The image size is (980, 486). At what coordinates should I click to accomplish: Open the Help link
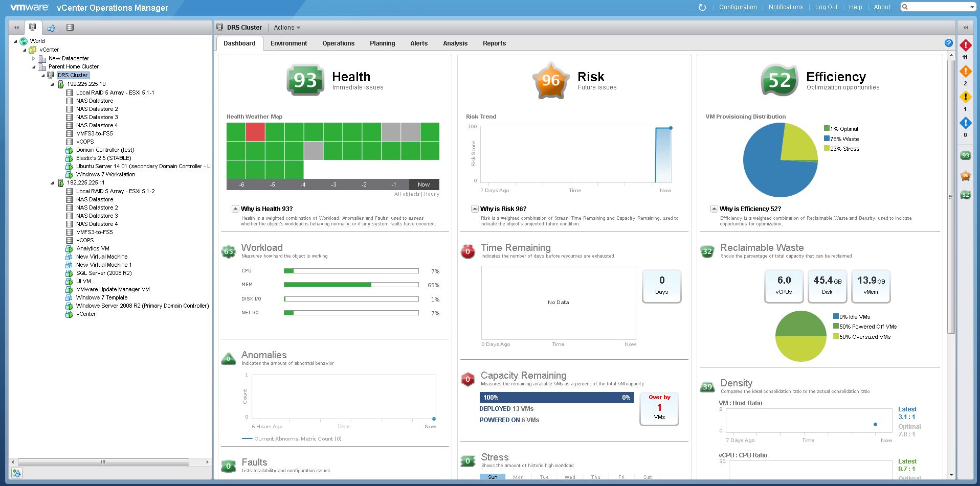pos(855,7)
